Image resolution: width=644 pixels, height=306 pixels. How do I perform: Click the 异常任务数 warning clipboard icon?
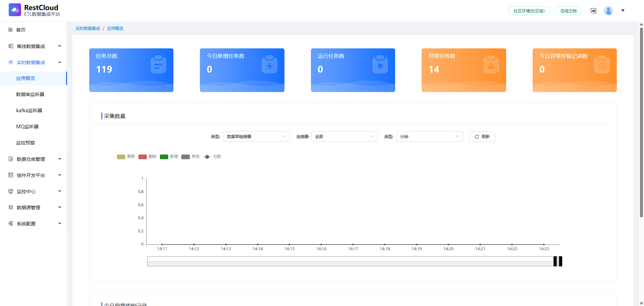[x=491, y=64]
